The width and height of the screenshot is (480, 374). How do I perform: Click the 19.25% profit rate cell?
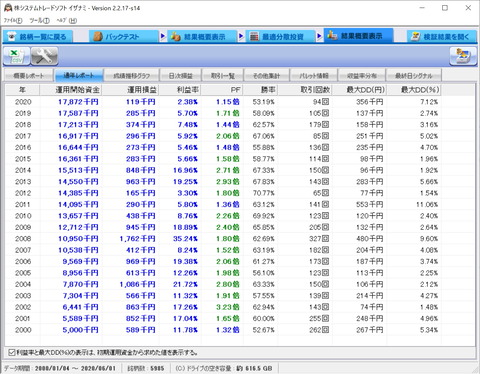[x=185, y=182]
